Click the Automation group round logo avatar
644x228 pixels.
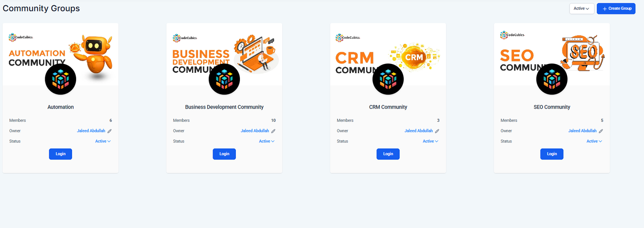click(x=60, y=79)
